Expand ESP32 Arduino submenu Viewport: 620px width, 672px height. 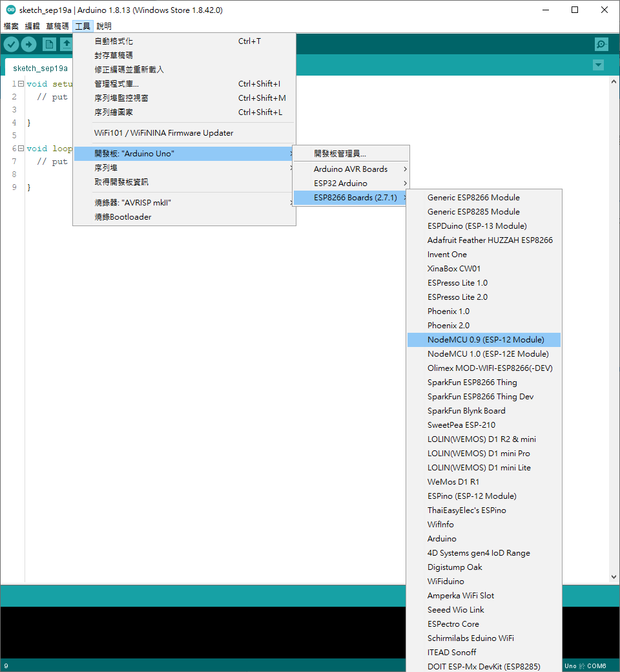pos(351,183)
